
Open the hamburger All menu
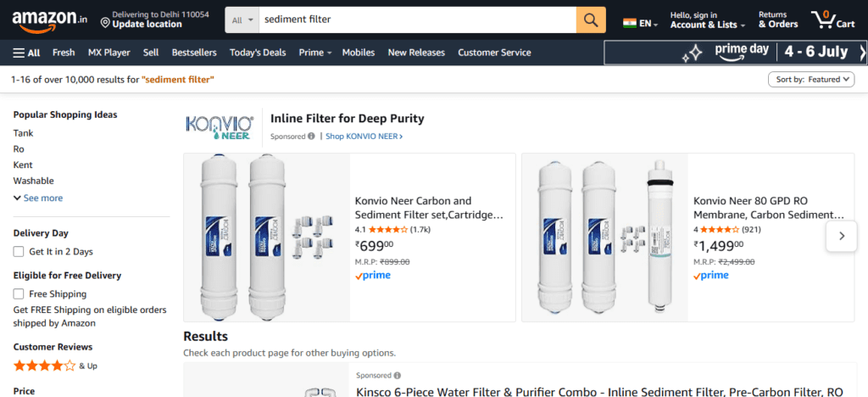click(x=26, y=53)
